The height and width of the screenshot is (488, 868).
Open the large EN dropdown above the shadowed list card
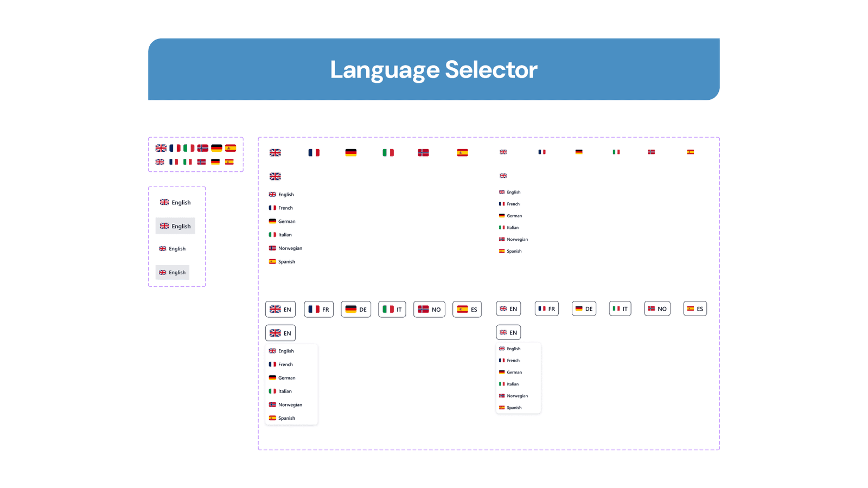(280, 333)
